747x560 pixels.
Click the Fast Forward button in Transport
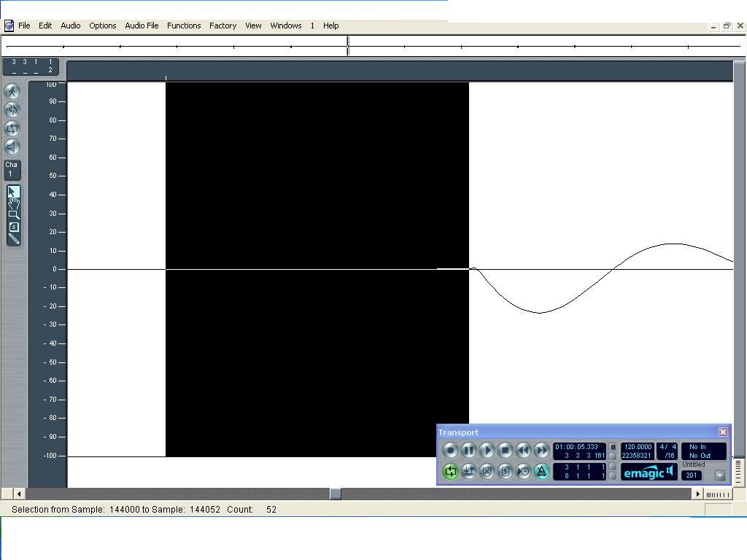542,450
